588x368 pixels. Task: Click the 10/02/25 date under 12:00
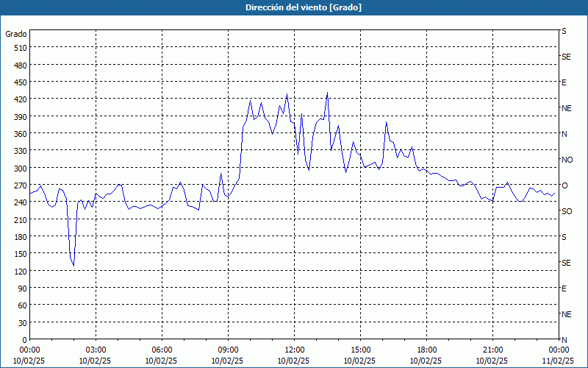click(x=295, y=361)
